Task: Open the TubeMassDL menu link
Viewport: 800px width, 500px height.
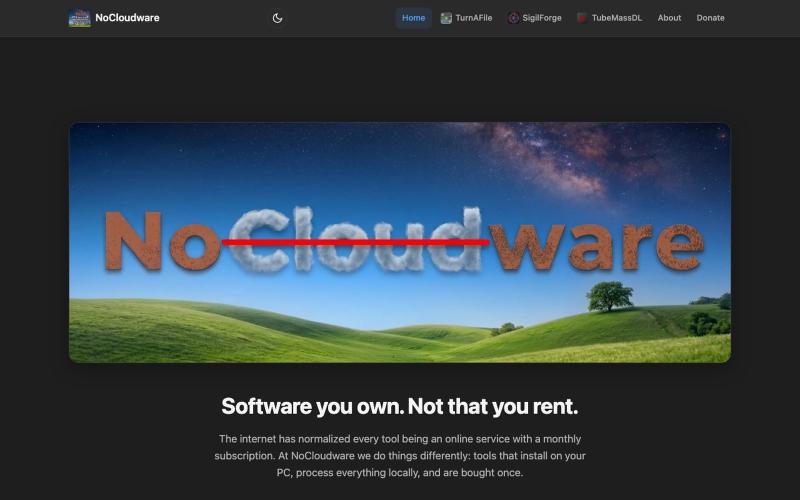Action: pos(617,18)
